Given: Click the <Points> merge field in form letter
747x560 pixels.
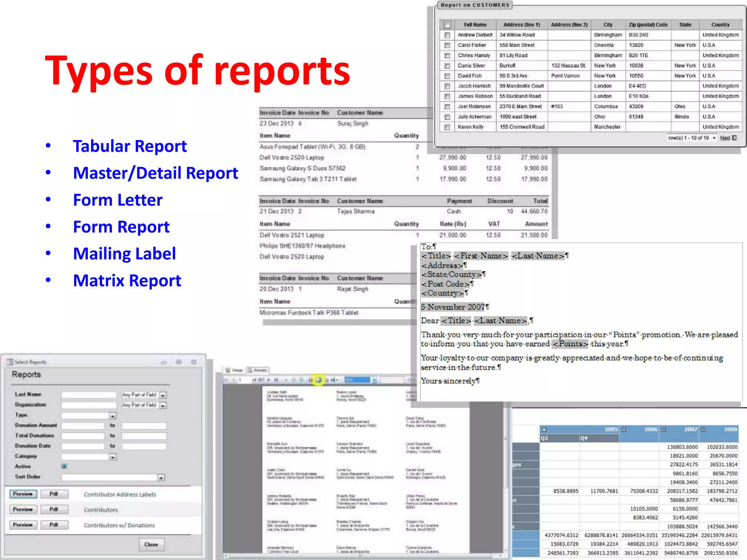Looking at the screenshot, I should 570,344.
